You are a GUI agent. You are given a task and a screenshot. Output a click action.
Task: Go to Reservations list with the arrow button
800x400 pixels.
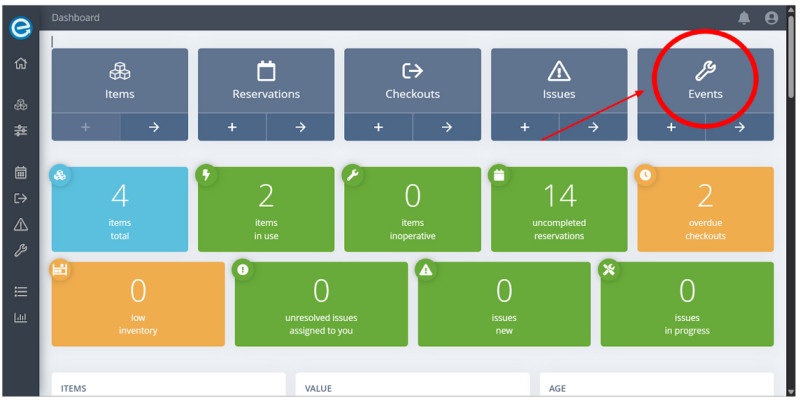301,127
